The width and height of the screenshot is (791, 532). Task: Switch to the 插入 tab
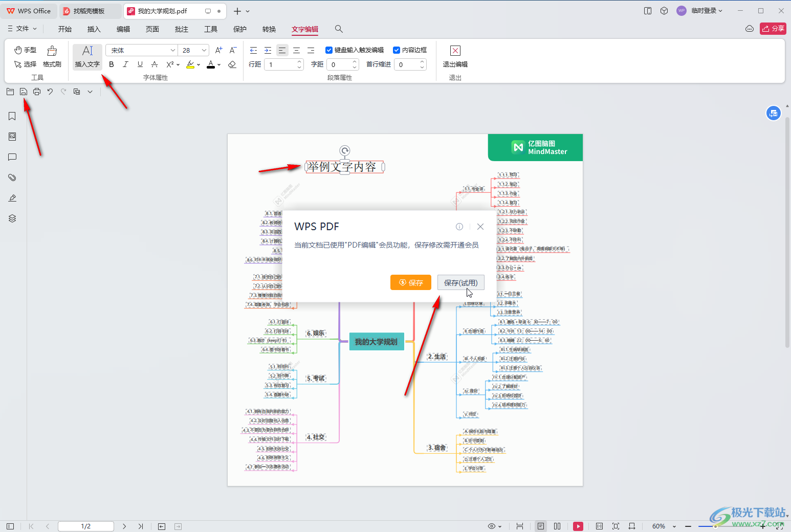pos(94,29)
